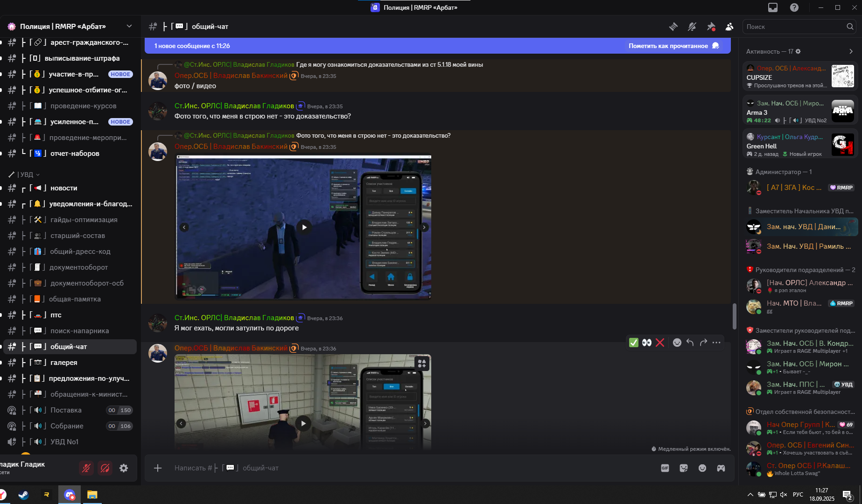Forward the message with arrow icon
This screenshot has height=504, width=862.
703,343
